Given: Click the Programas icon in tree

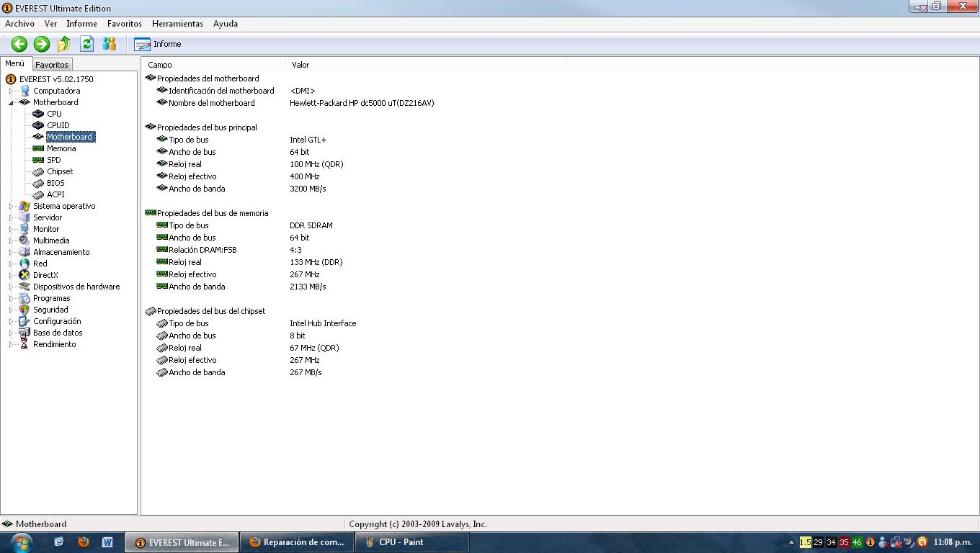Looking at the screenshot, I should 24,298.
